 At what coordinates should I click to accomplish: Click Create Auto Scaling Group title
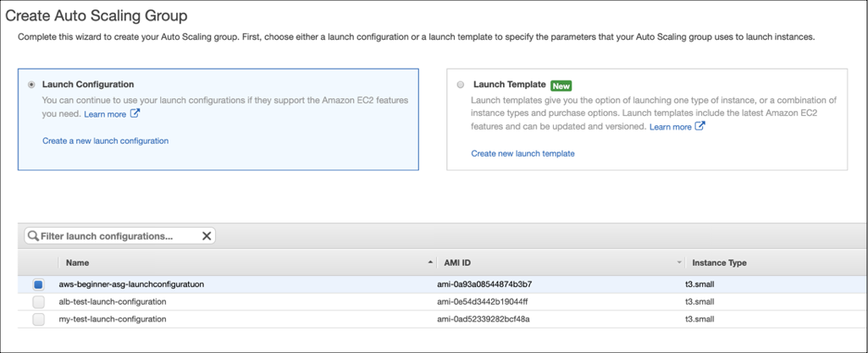pos(97,15)
